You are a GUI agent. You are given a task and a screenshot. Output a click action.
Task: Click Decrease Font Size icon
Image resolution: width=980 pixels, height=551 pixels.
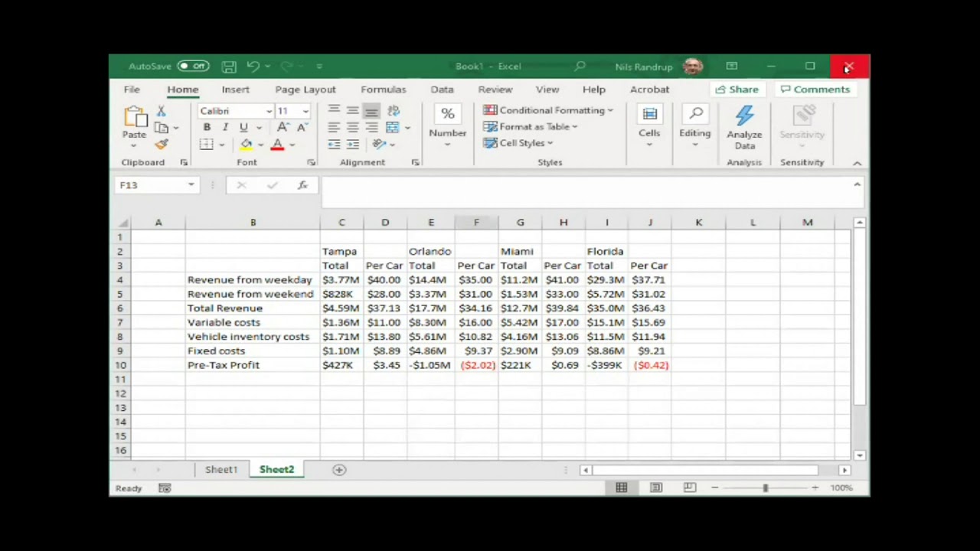[301, 128]
